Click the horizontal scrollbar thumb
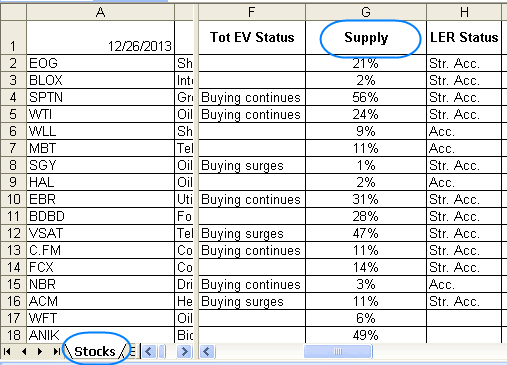 pyautogui.click(x=338, y=351)
